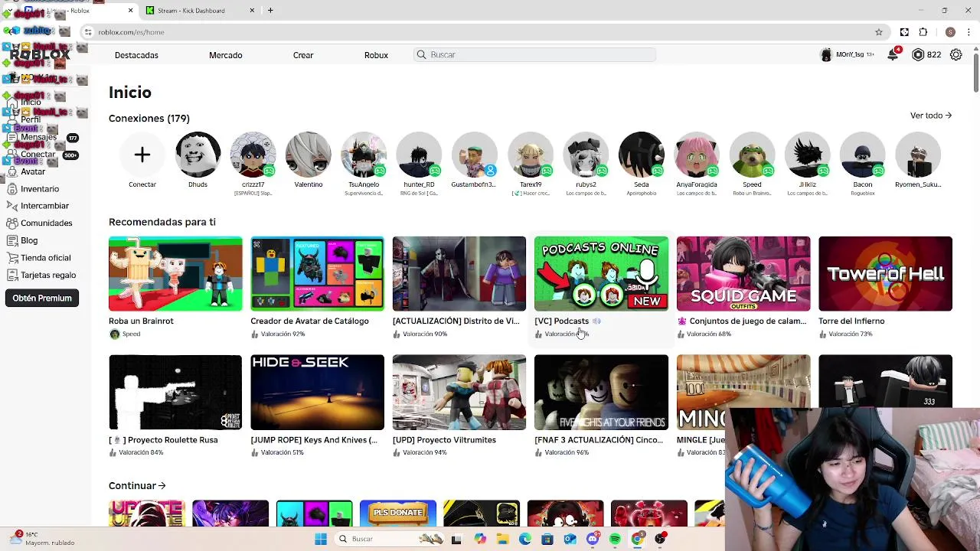Open Torre del Infierno game card
Screen dimensions: 980x551
click(885, 287)
